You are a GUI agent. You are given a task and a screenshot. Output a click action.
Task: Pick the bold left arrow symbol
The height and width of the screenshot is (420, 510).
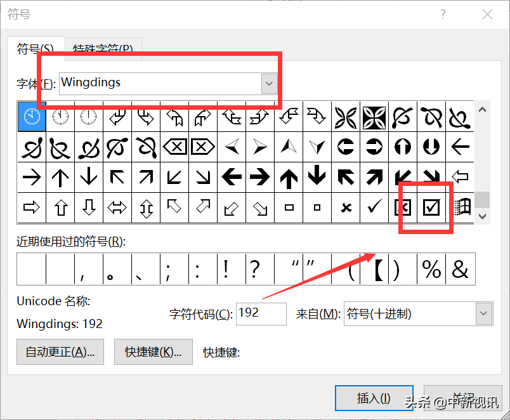tap(232, 177)
